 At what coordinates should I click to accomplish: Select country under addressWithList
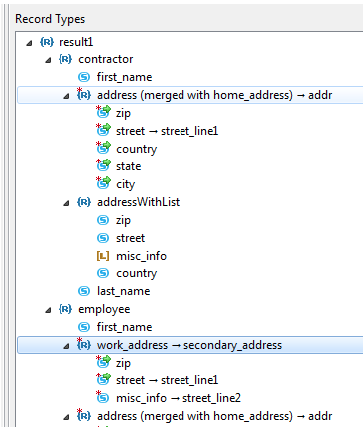136,274
